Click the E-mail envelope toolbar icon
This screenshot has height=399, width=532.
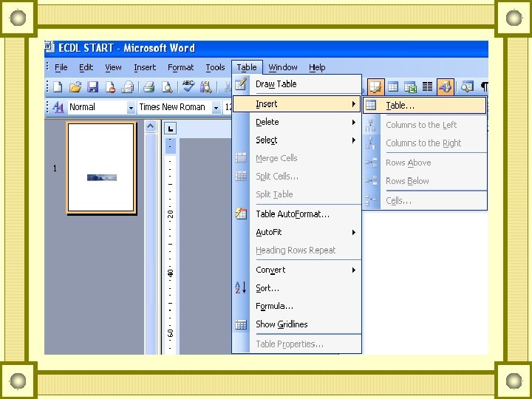coord(128,87)
